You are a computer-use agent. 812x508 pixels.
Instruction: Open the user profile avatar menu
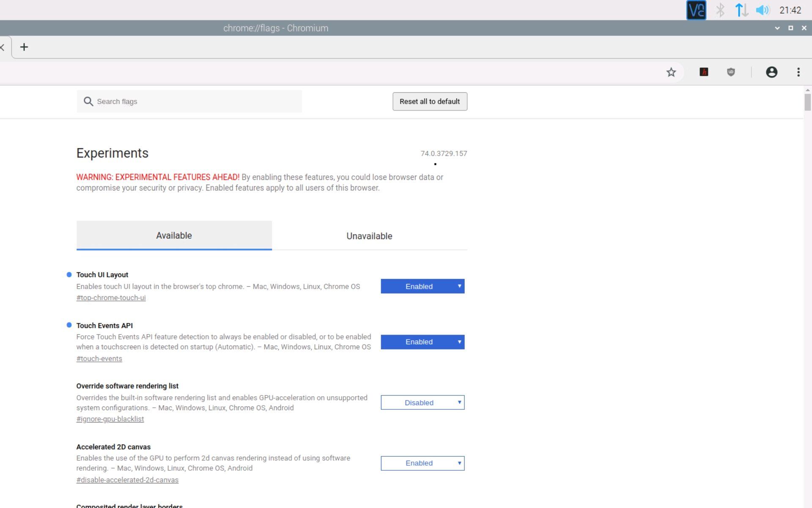[x=771, y=72]
